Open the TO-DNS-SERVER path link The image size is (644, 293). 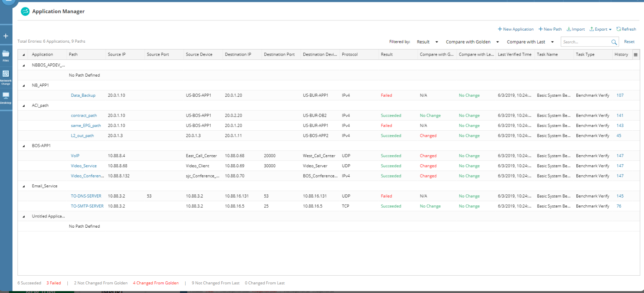pyautogui.click(x=86, y=196)
